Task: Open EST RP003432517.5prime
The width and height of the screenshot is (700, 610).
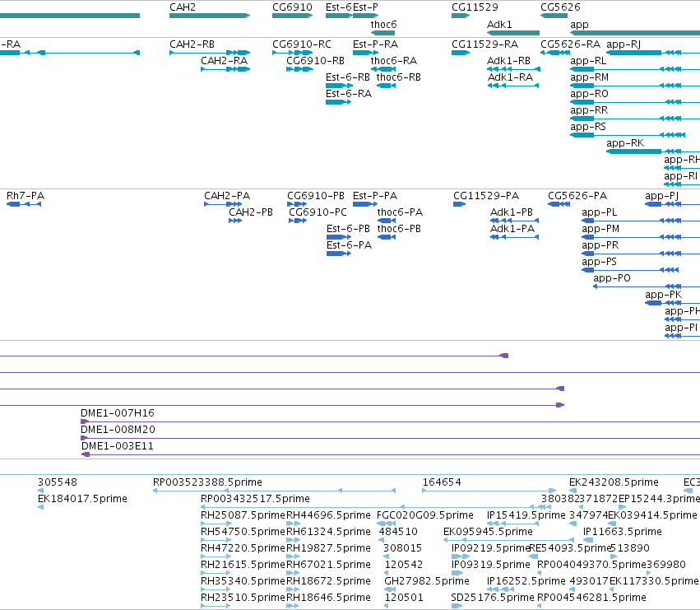Action: click(377, 507)
